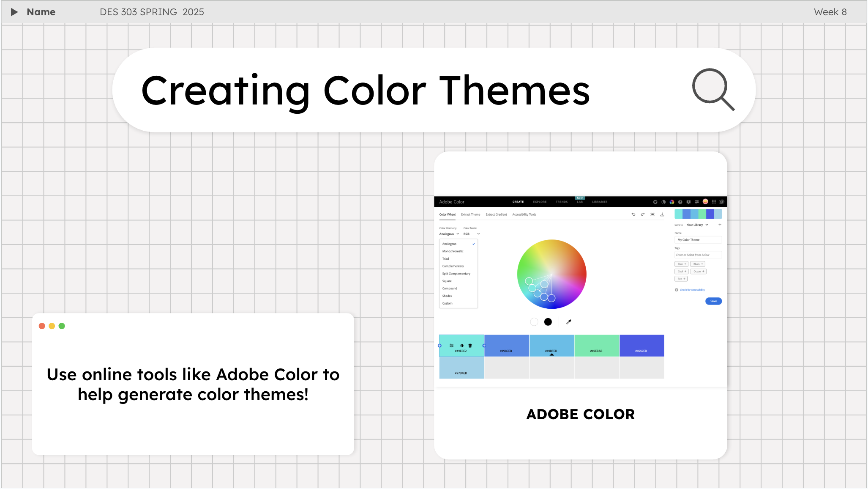868x489 pixels.
Task: Click the apps grid icon
Action: [714, 202]
